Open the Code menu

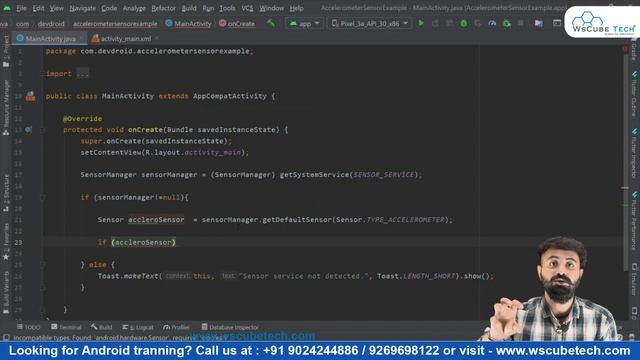click(x=109, y=8)
